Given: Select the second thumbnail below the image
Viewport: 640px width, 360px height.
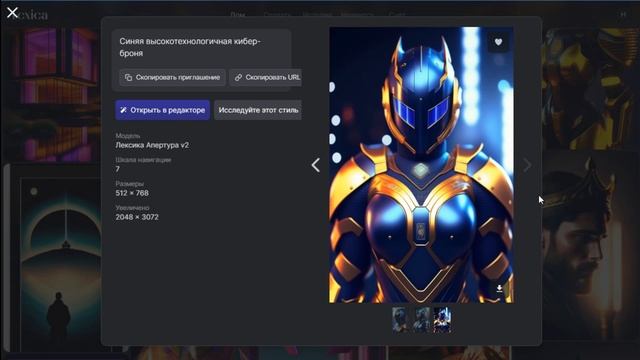Looking at the screenshot, I should (422, 320).
